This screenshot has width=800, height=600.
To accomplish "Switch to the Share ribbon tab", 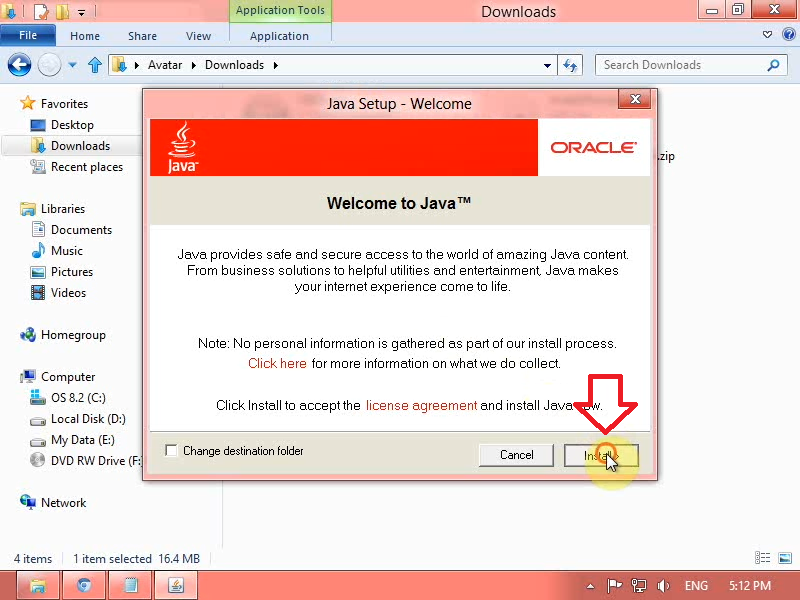I will 142,36.
